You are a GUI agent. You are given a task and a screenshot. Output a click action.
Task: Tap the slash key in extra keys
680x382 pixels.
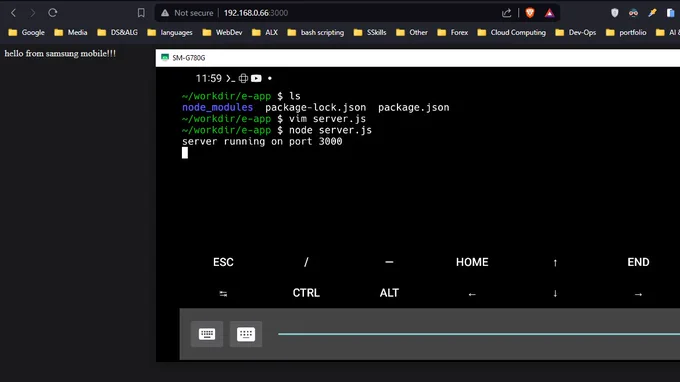pyautogui.click(x=306, y=262)
